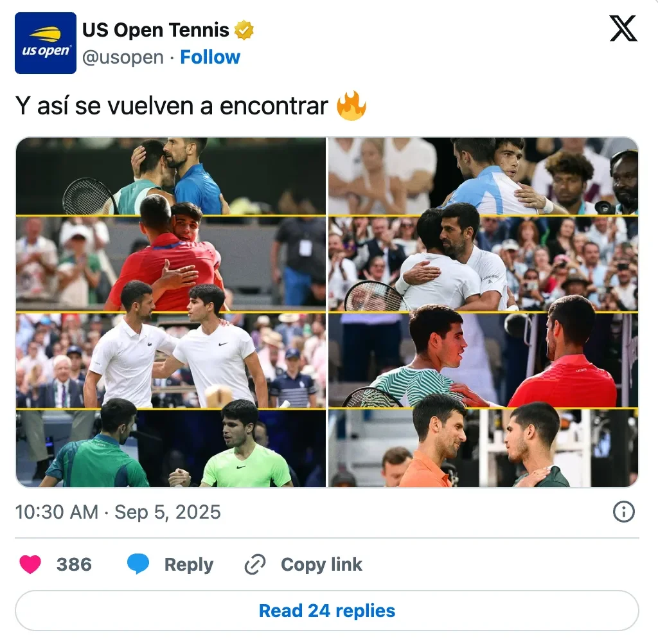
Task: Click the Copy link text
Action: click(321, 564)
